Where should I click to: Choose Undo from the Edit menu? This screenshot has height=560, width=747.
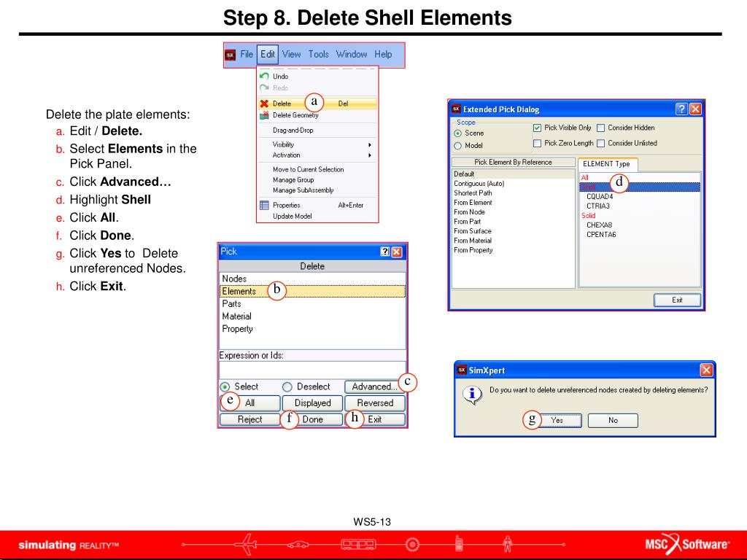click(317, 76)
